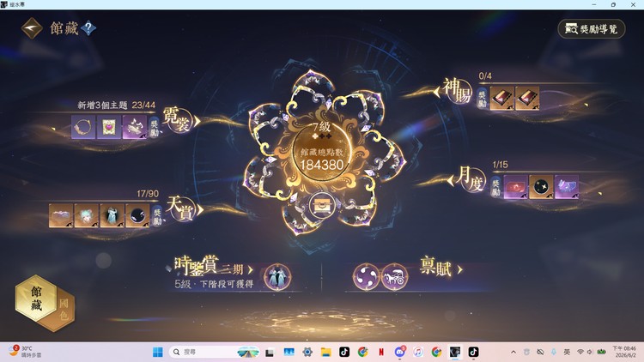Select the red item in 月度 rewards

tap(515, 187)
